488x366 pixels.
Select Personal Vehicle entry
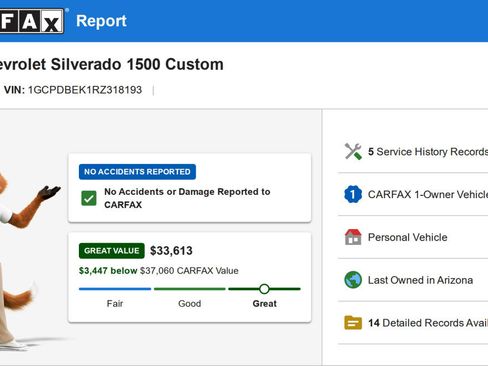[x=413, y=237]
